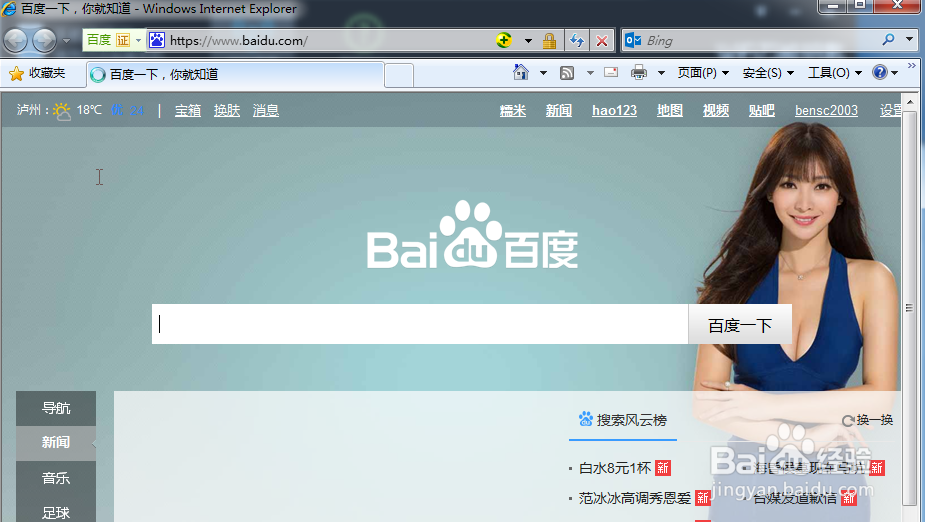
Task: Click the Baidu logo
Action: click(473, 236)
